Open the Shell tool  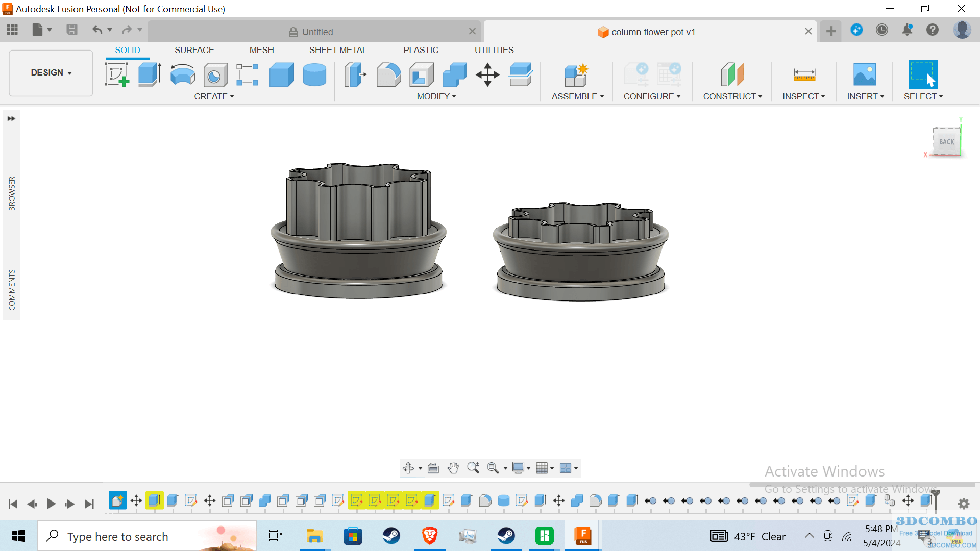tap(421, 74)
